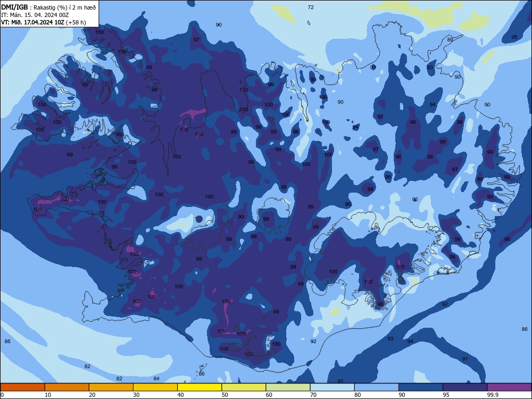532x399 pixels.
Task: Click the light green 60–70 legend swatch
Action: (288, 387)
